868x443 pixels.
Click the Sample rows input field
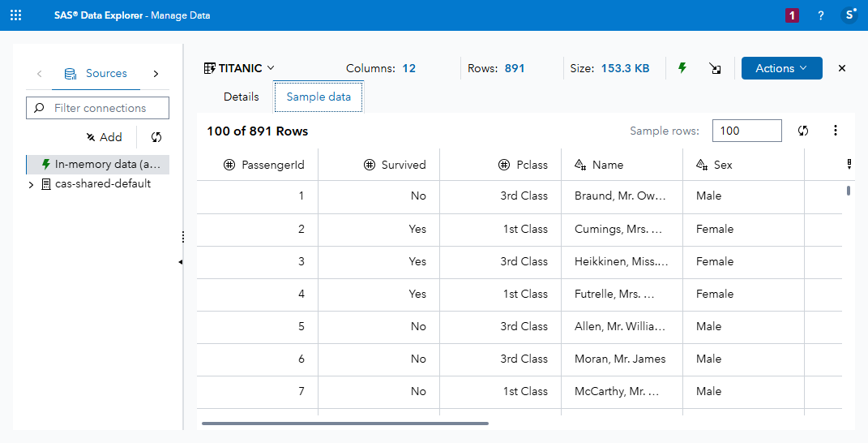(746, 131)
